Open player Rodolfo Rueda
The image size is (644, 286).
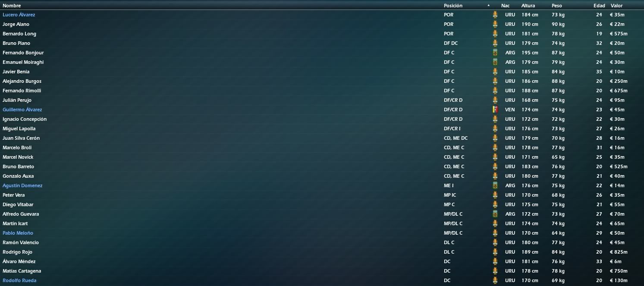point(19,280)
